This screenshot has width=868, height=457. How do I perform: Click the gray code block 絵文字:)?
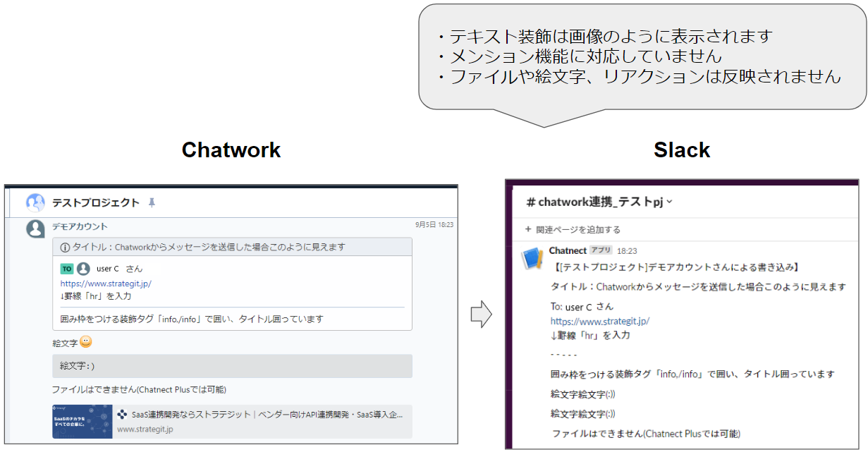pos(232,366)
